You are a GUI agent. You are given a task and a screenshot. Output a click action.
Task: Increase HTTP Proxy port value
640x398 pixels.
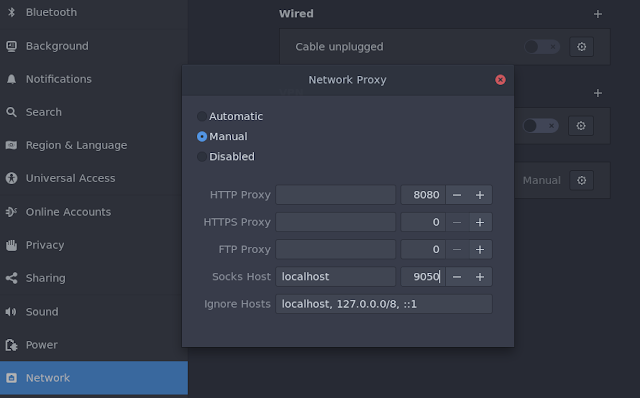tap(480, 195)
